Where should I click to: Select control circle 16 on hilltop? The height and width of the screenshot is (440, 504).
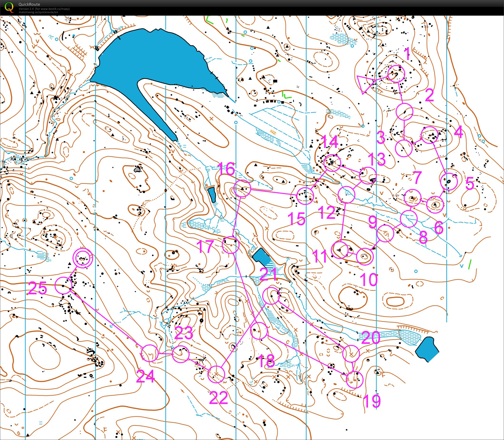point(242,188)
